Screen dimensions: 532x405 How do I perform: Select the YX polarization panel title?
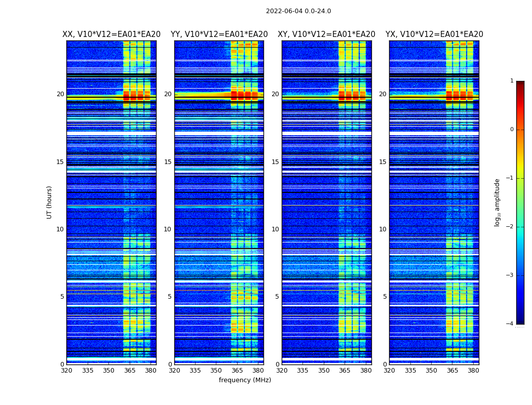[x=434, y=34]
